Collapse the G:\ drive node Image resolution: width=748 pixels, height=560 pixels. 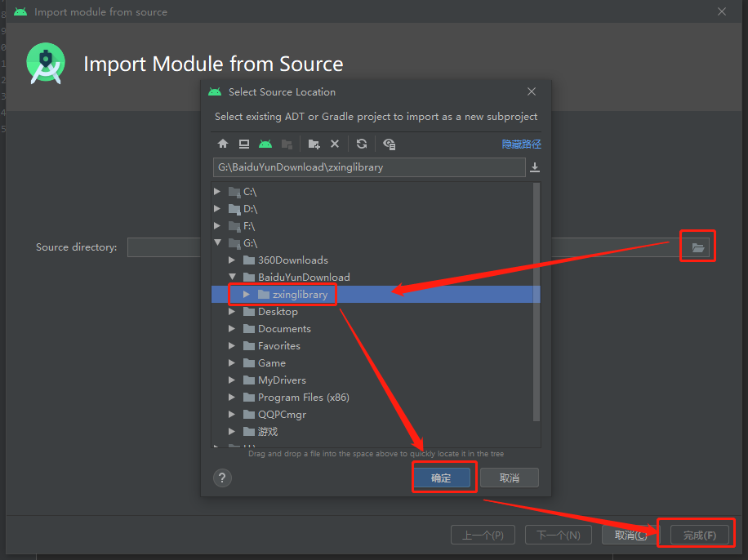tap(217, 242)
